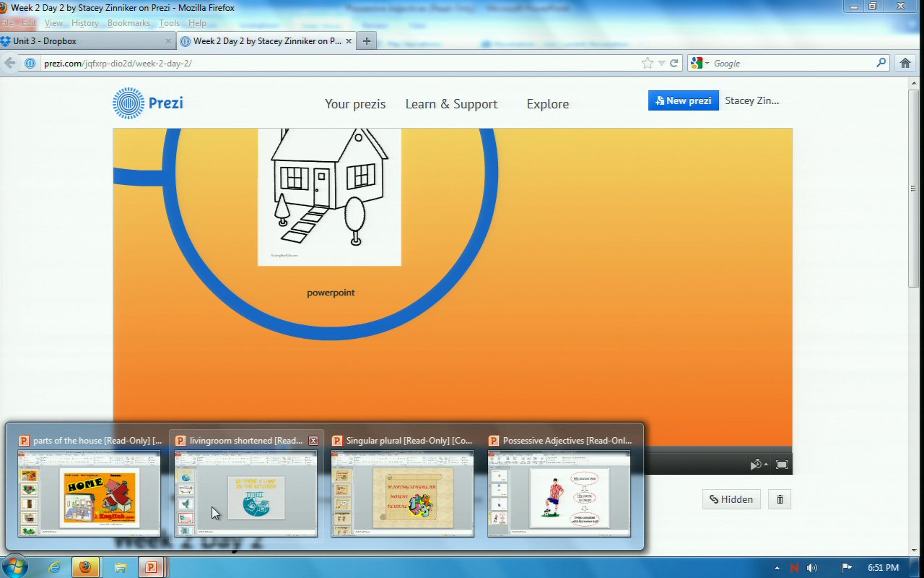This screenshot has width=924, height=578.
Task: Toggle the Hidden privacy setting
Action: (x=731, y=499)
